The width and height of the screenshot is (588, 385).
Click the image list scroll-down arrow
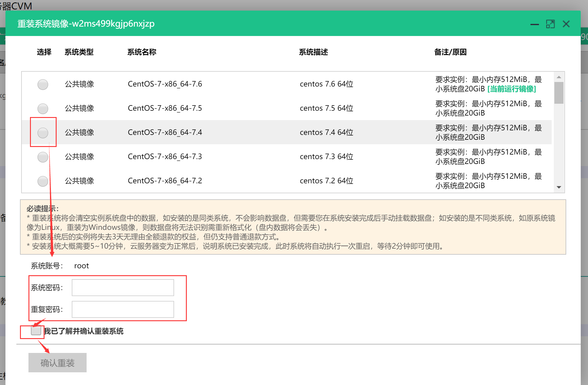pos(559,187)
